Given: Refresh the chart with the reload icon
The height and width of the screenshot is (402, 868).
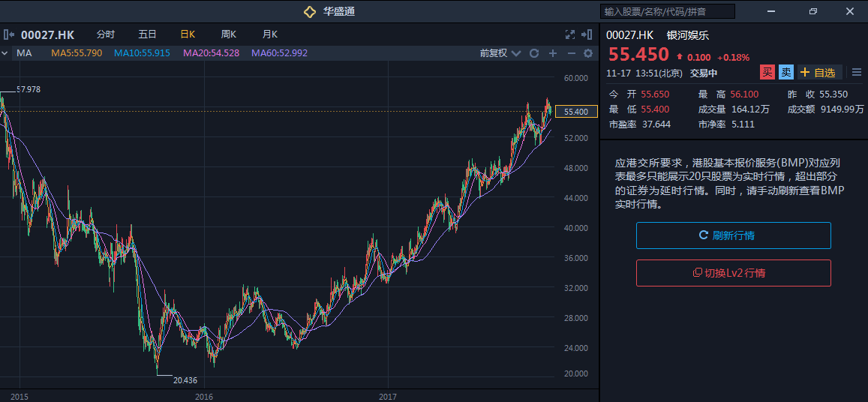Looking at the screenshot, I should [x=534, y=53].
